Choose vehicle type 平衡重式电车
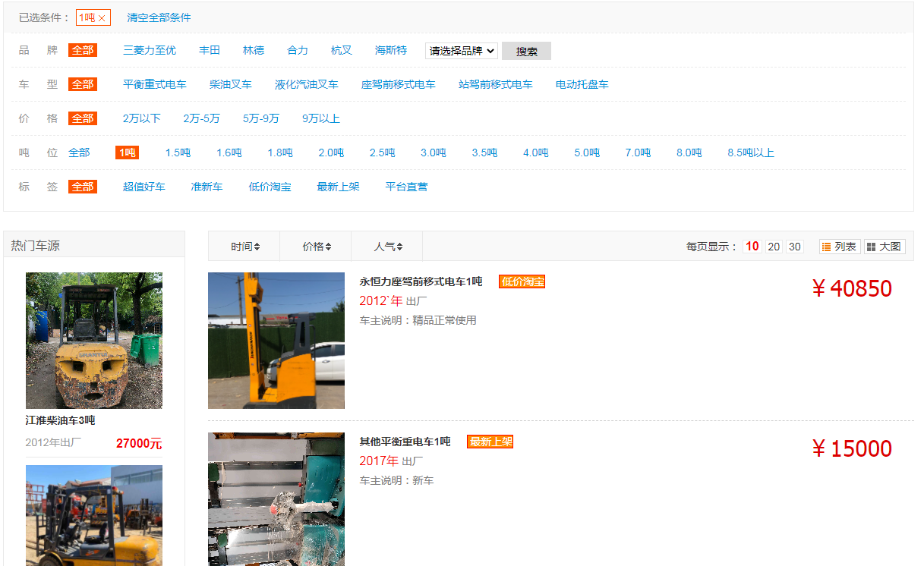924x566 pixels. (155, 84)
